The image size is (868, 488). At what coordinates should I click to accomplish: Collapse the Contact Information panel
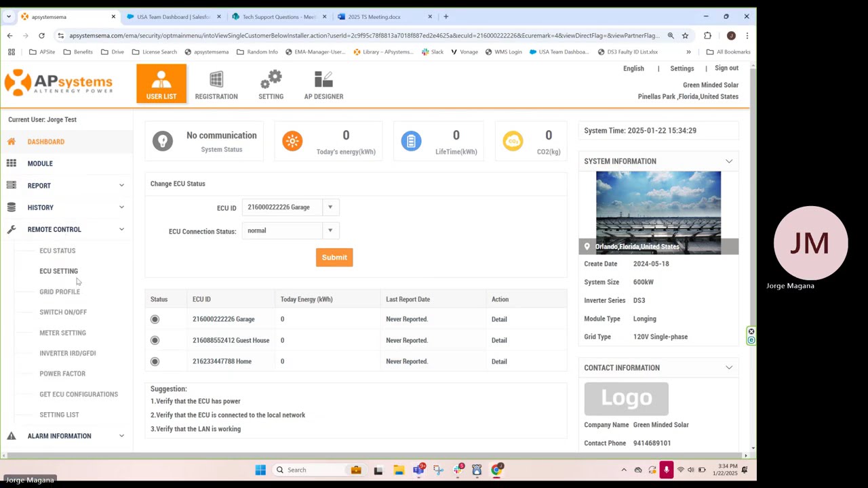(729, 367)
